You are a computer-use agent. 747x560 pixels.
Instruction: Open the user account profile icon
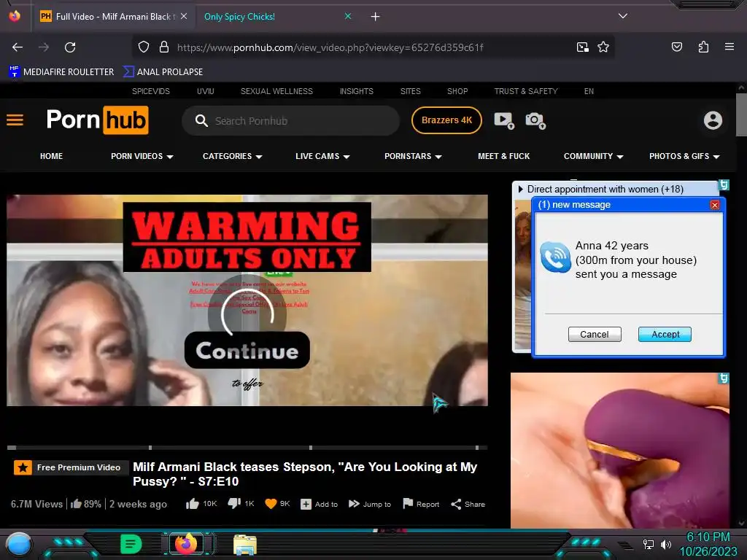713,120
